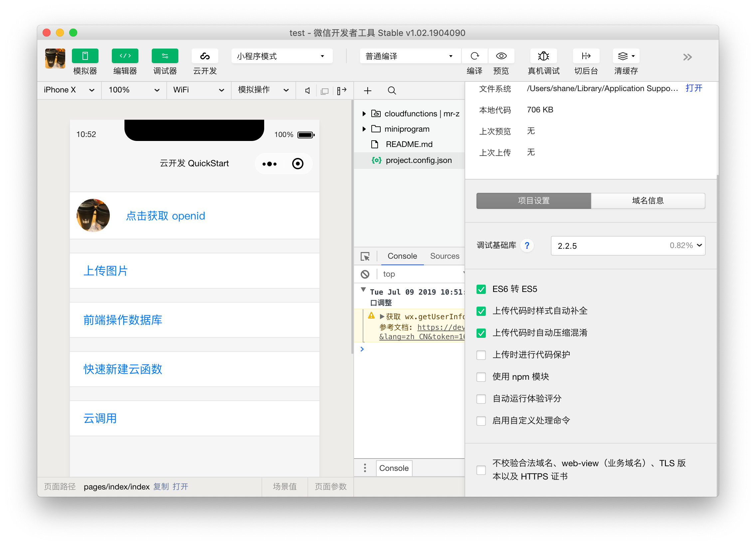
Task: Open the WiFi network dropdown
Action: [x=199, y=90]
